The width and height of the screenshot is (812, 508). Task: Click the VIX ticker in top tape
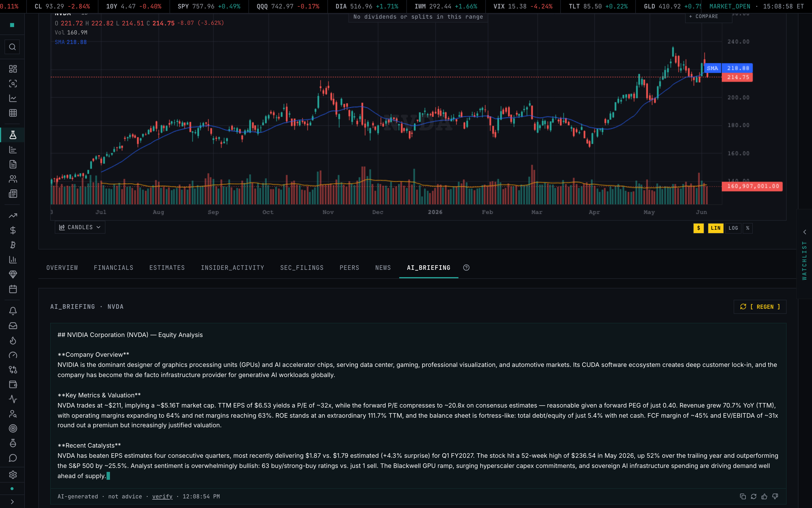tap(523, 6)
